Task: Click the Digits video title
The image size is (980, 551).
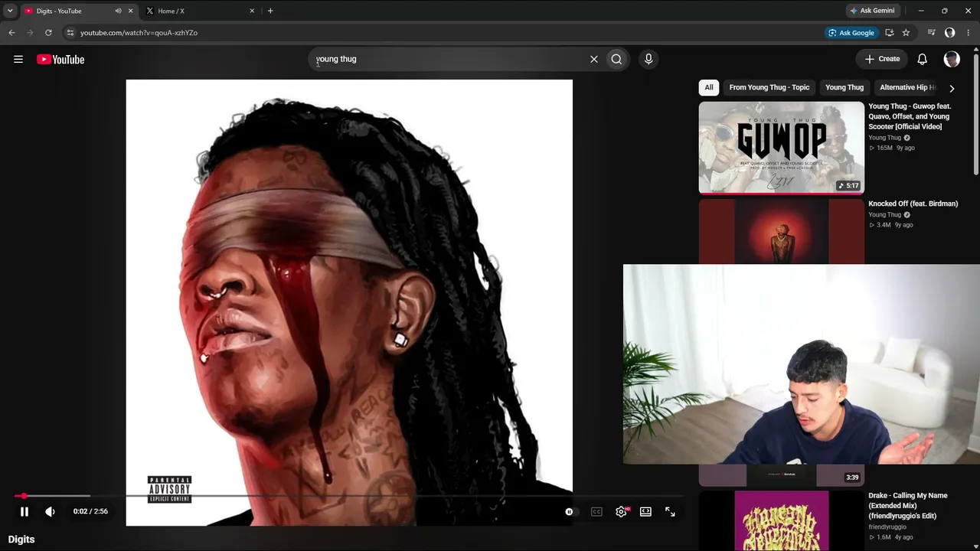Action: [x=21, y=540]
